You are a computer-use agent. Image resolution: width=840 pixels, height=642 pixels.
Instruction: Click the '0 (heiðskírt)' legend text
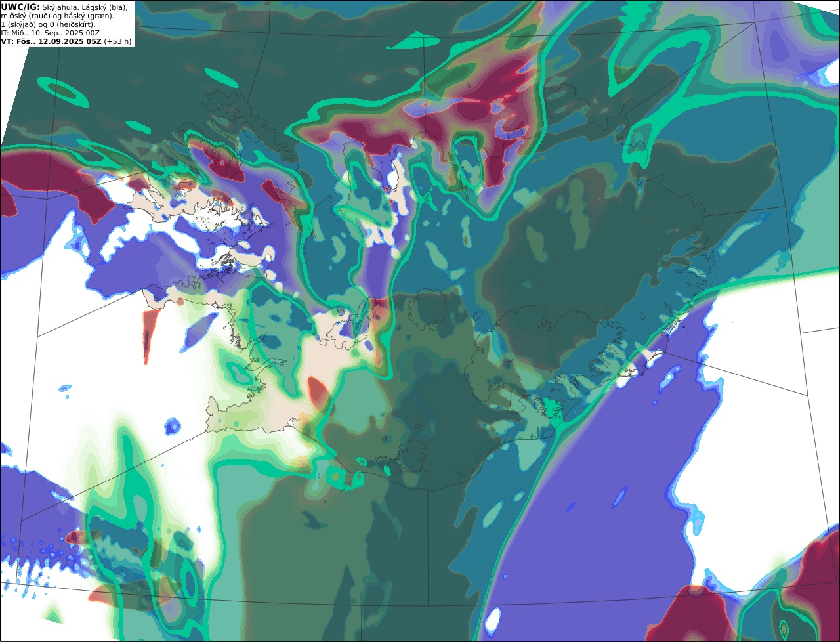tap(72, 25)
